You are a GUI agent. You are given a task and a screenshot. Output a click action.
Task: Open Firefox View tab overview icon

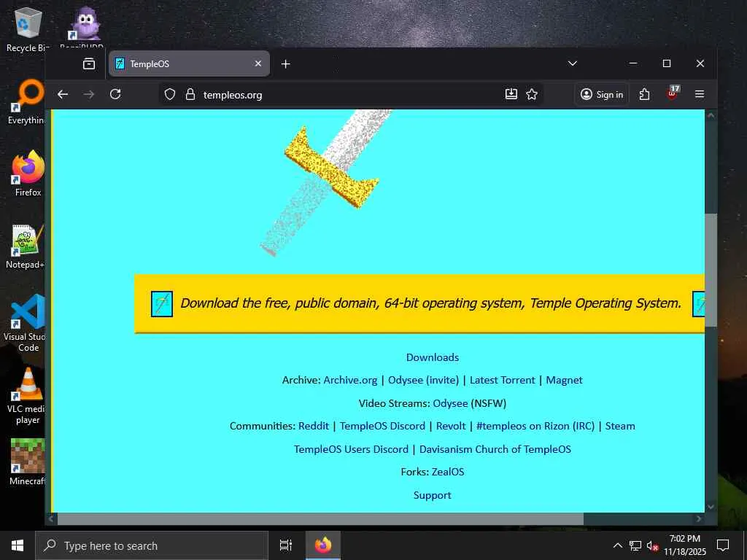pos(88,64)
